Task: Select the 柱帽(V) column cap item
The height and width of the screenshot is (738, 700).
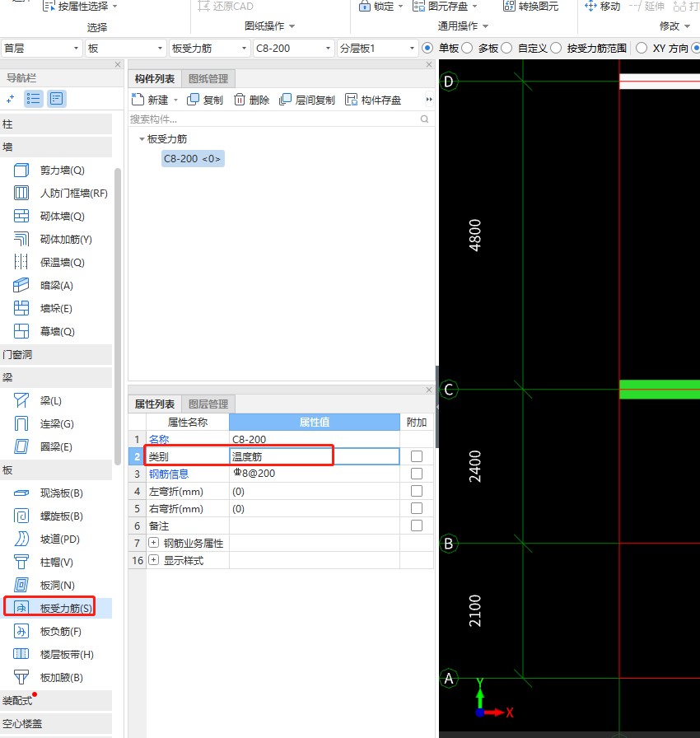Action: pos(44,563)
